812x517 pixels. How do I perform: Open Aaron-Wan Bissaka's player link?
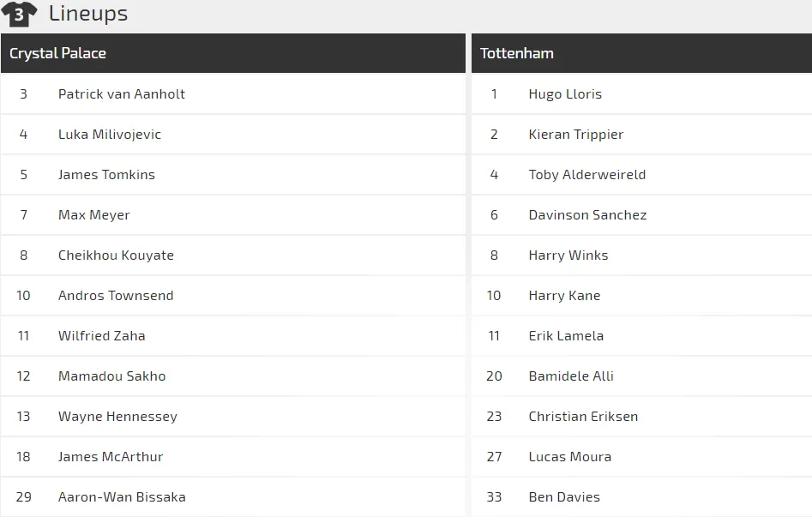[122, 496]
